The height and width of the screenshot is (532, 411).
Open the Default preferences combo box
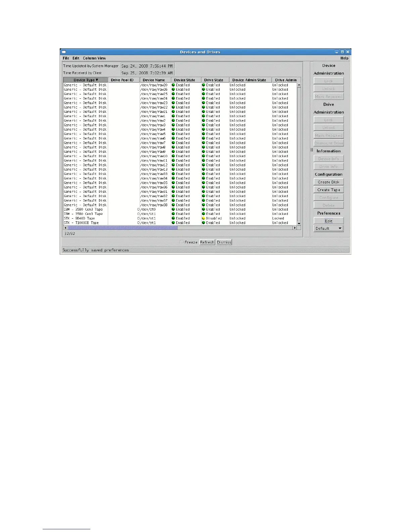click(x=329, y=228)
